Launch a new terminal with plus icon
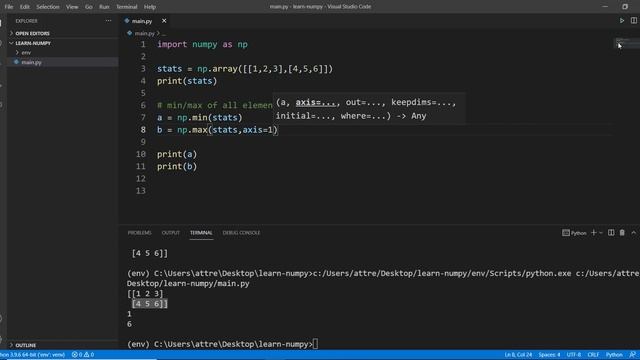Screen dimensions: 640x360 coord(593,233)
